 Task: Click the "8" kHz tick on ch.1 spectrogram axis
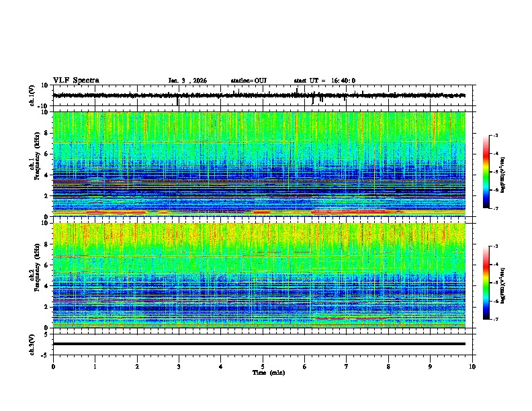pyautogui.click(x=46, y=133)
